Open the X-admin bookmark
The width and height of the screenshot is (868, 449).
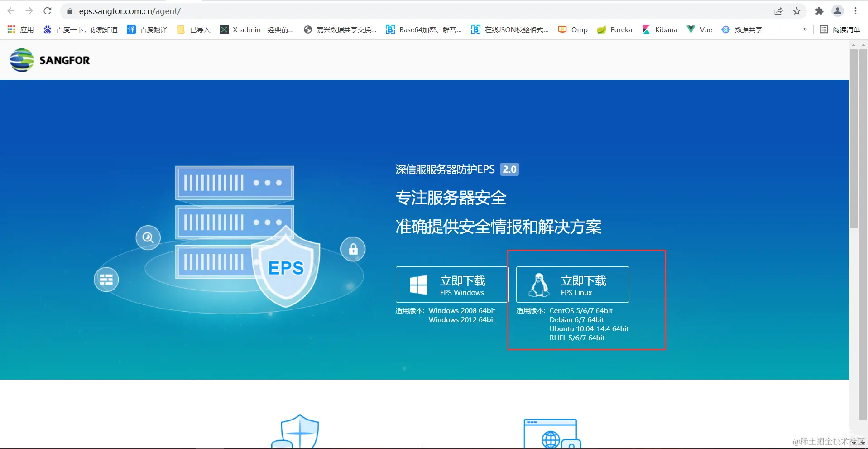(257, 29)
